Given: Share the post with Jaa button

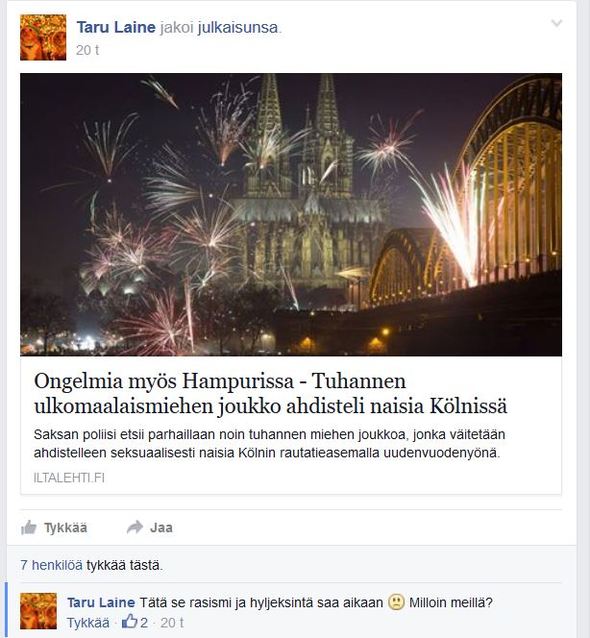Looking at the screenshot, I should click(x=150, y=527).
